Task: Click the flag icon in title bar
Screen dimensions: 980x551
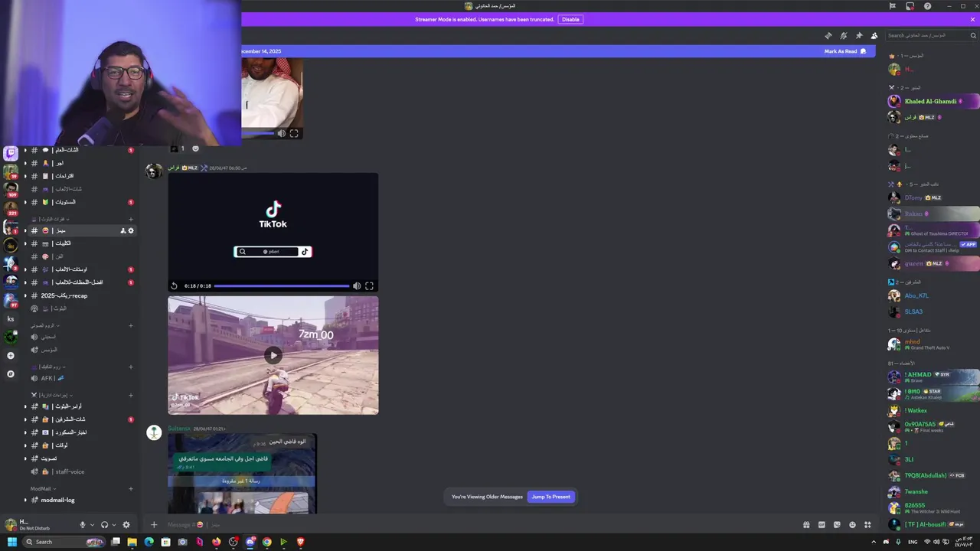Action: (892, 6)
